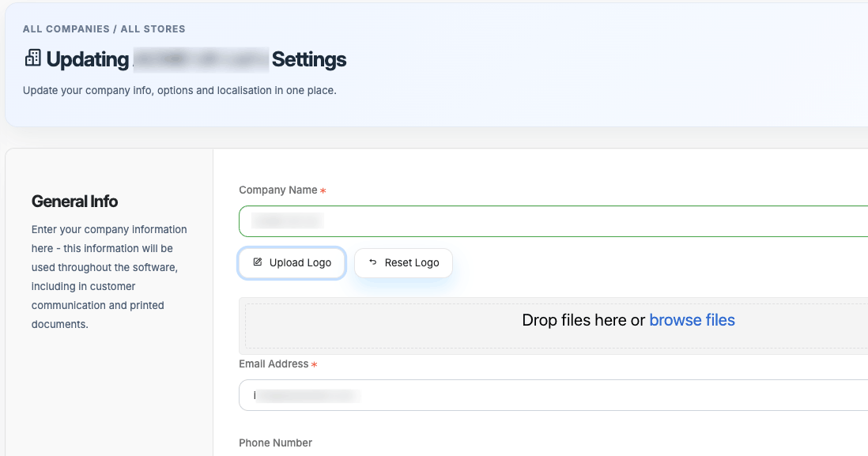
Task: Click the Email Address field label
Action: (x=274, y=364)
